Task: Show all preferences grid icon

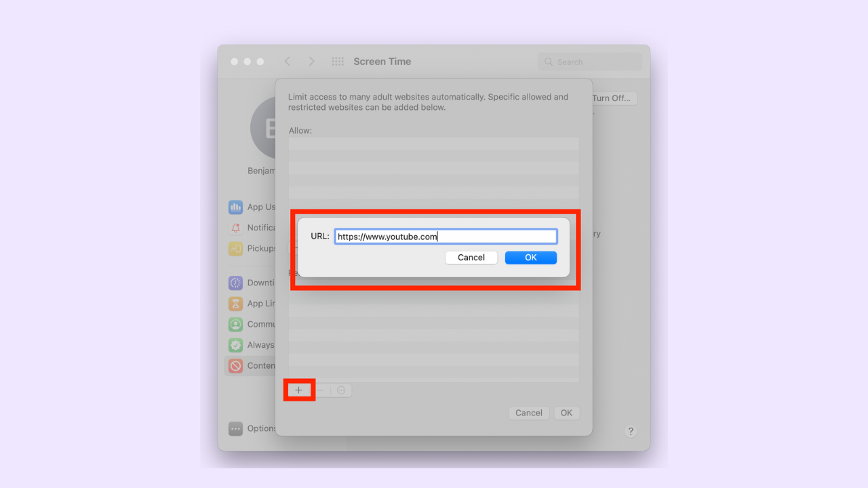Action: [338, 62]
